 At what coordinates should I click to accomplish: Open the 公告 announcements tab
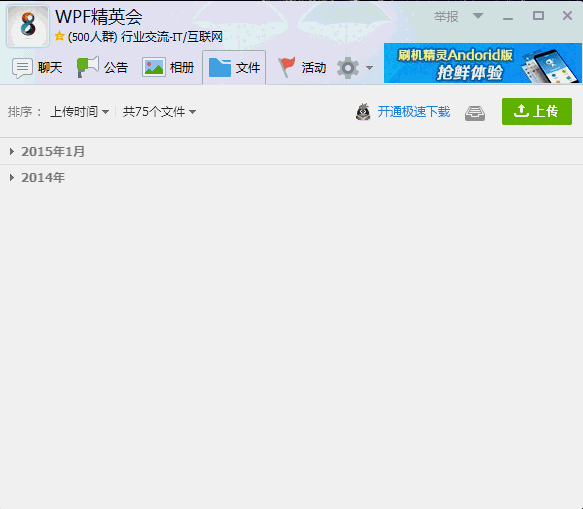tap(103, 67)
